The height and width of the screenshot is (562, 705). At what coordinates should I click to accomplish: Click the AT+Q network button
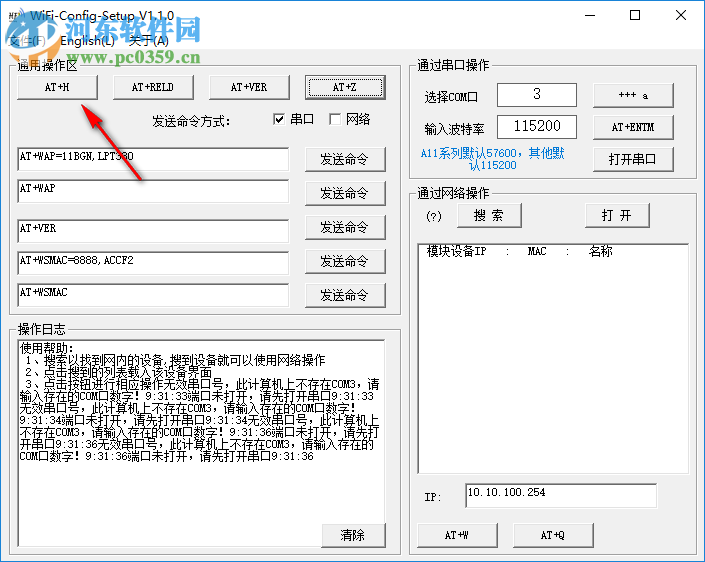click(553, 535)
